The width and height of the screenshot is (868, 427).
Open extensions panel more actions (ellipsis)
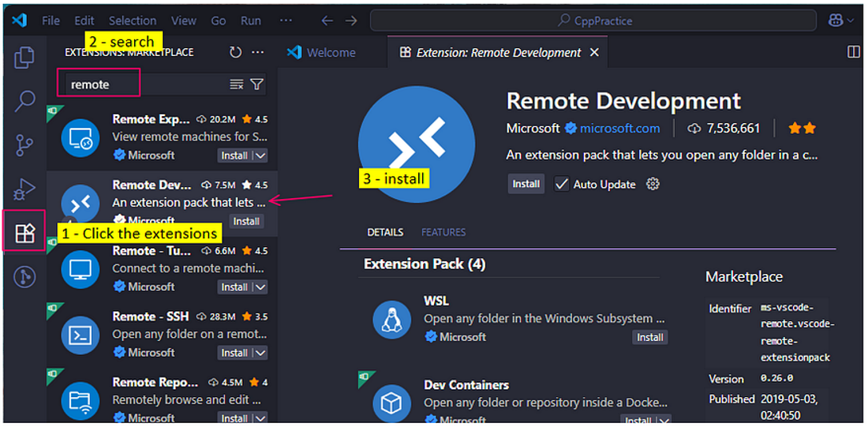(x=257, y=52)
